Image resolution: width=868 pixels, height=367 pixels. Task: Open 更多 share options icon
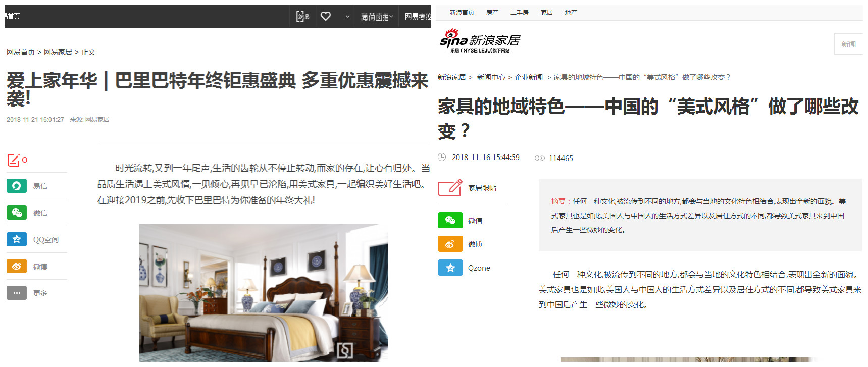pos(17,293)
